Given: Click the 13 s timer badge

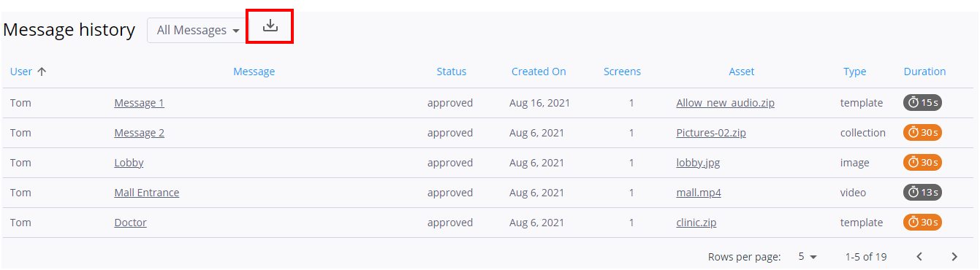Looking at the screenshot, I should pyautogui.click(x=922, y=193).
